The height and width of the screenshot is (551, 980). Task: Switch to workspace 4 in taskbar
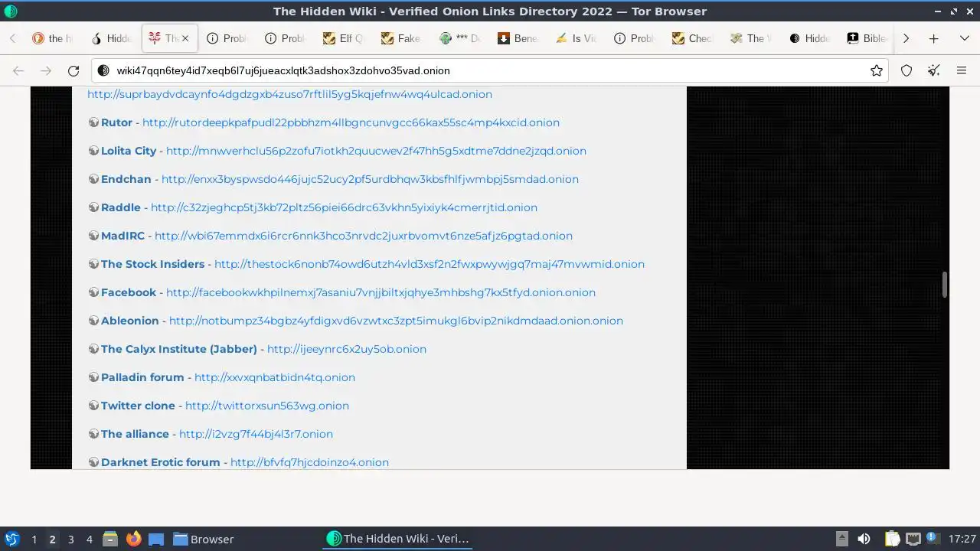click(x=89, y=540)
